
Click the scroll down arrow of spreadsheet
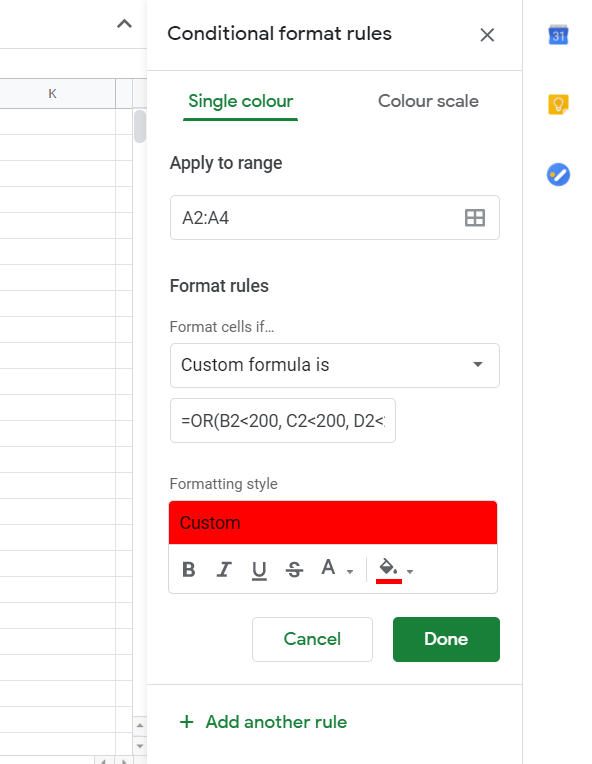coord(140,746)
